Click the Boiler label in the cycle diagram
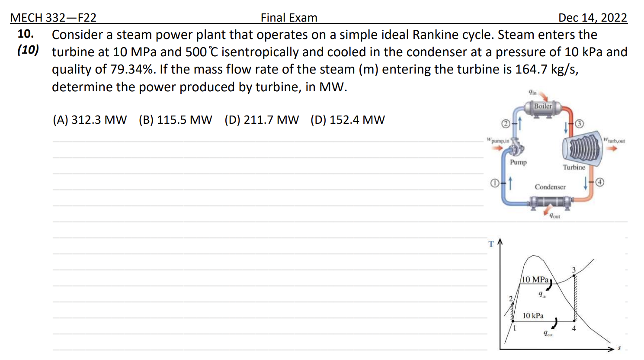Screen dimensions: 644x360 [x=543, y=106]
